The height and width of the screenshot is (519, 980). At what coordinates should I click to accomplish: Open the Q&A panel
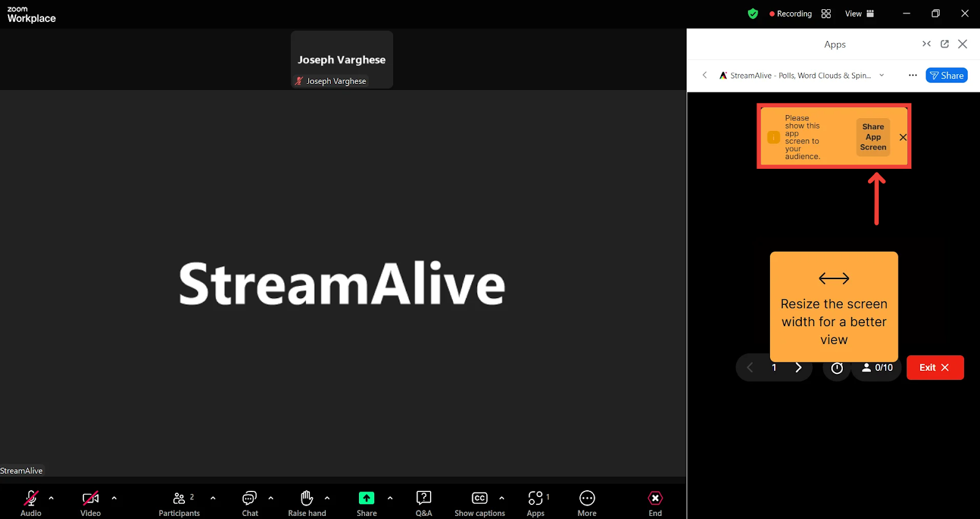tap(424, 503)
